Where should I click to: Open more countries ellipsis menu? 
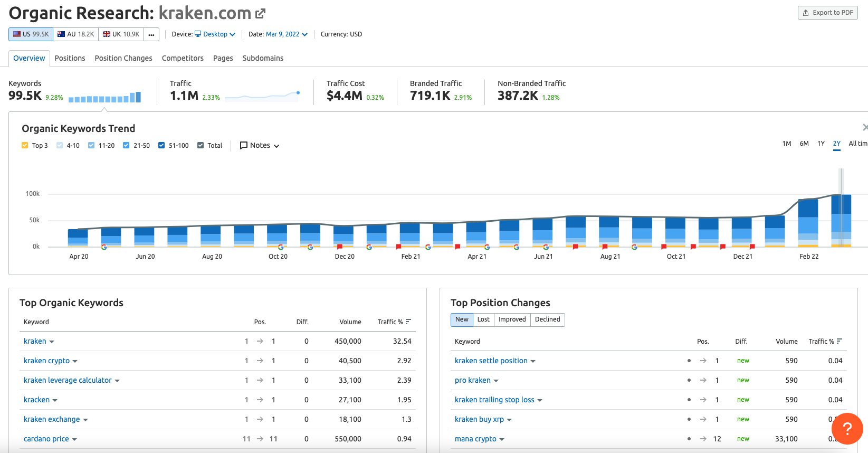151,34
